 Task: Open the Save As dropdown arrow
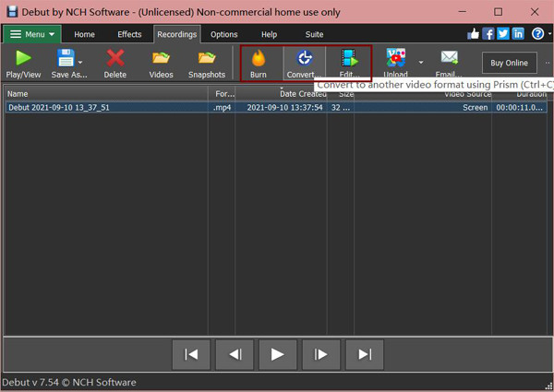pyautogui.click(x=80, y=63)
